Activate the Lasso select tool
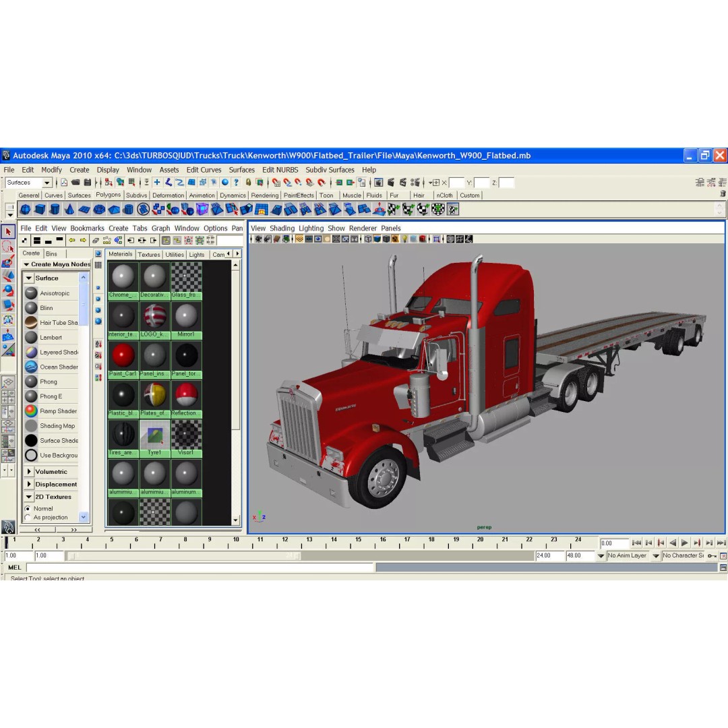This screenshot has height=728, width=728. coord(8,247)
